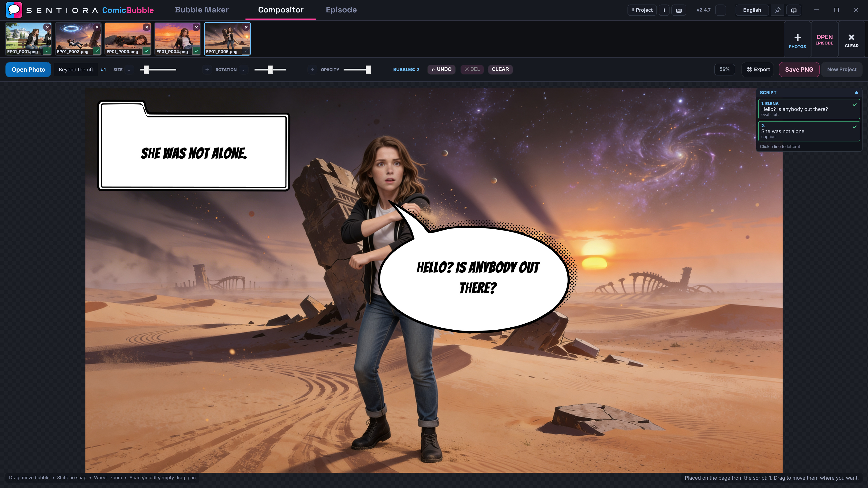Increase bubble size with the plus button

coord(207,70)
